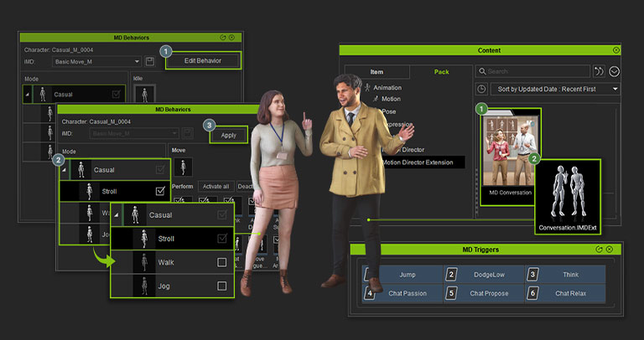Open the Sort by Updated Date dropdown
Image resolution: width=644 pixels, height=340 pixels.
(x=553, y=89)
